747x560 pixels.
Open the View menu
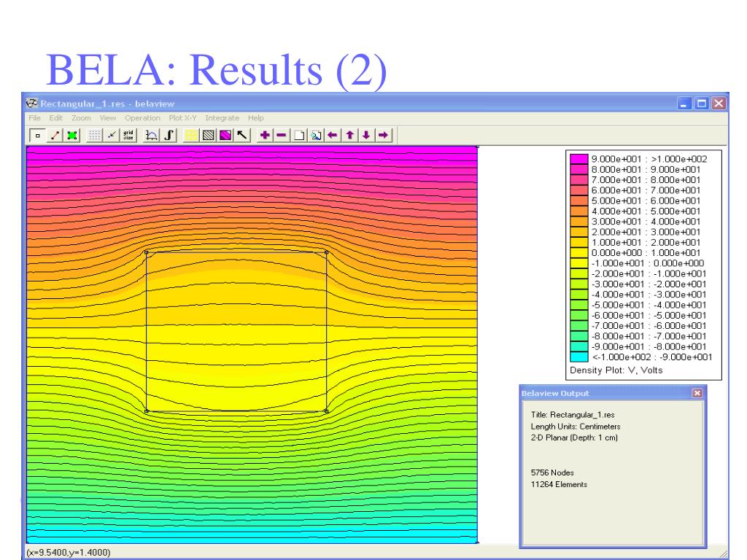click(108, 118)
